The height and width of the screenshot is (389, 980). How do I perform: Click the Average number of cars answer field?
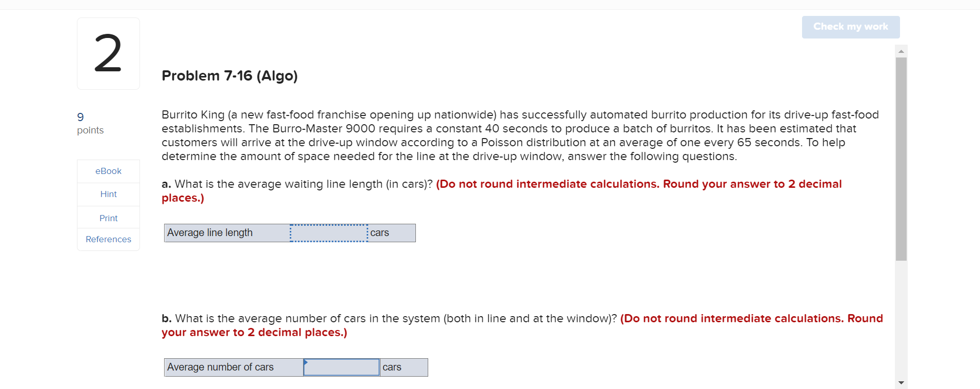coord(341,367)
